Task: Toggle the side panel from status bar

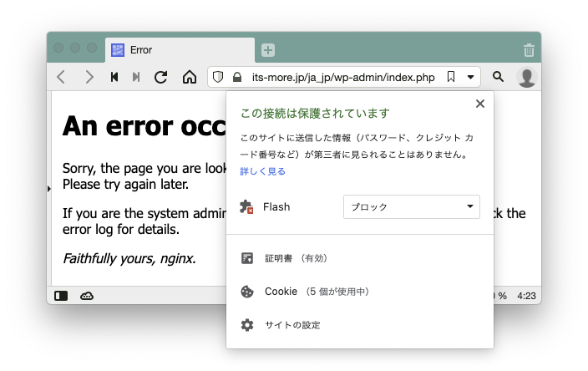Action: pos(61,295)
